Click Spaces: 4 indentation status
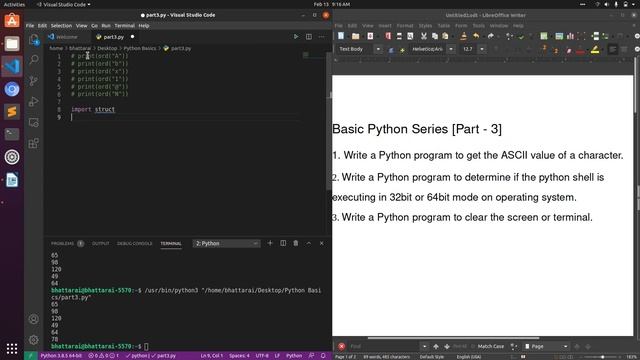The width and height of the screenshot is (640, 360). tap(239, 356)
